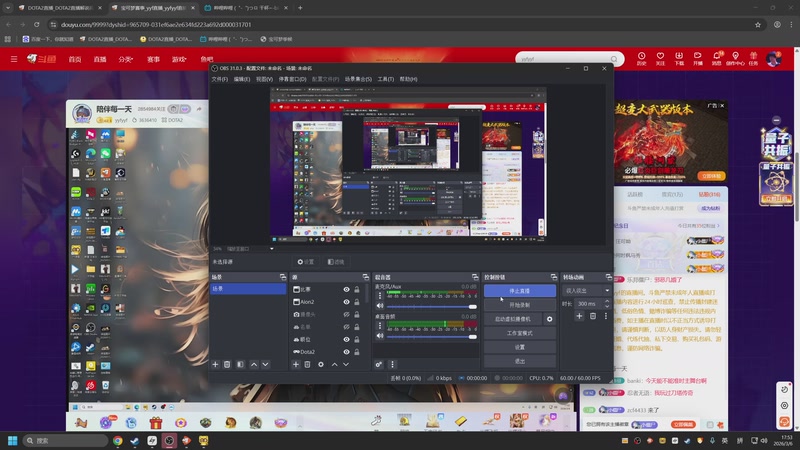The image size is (800, 450).
Task: Remove scene transition with trash icon
Action: [593, 316]
